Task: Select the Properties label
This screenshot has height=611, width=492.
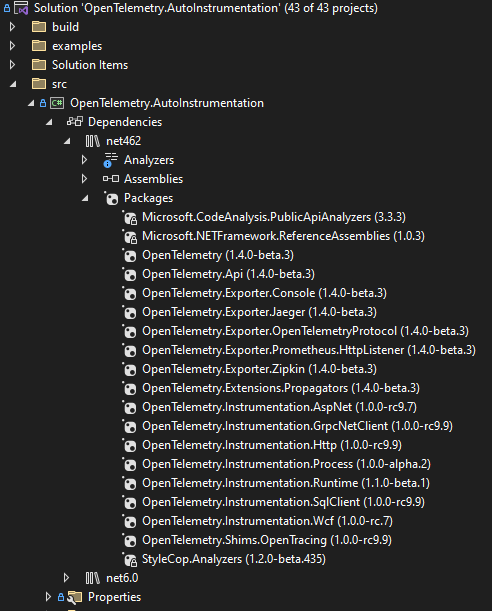Action: [x=115, y=597]
